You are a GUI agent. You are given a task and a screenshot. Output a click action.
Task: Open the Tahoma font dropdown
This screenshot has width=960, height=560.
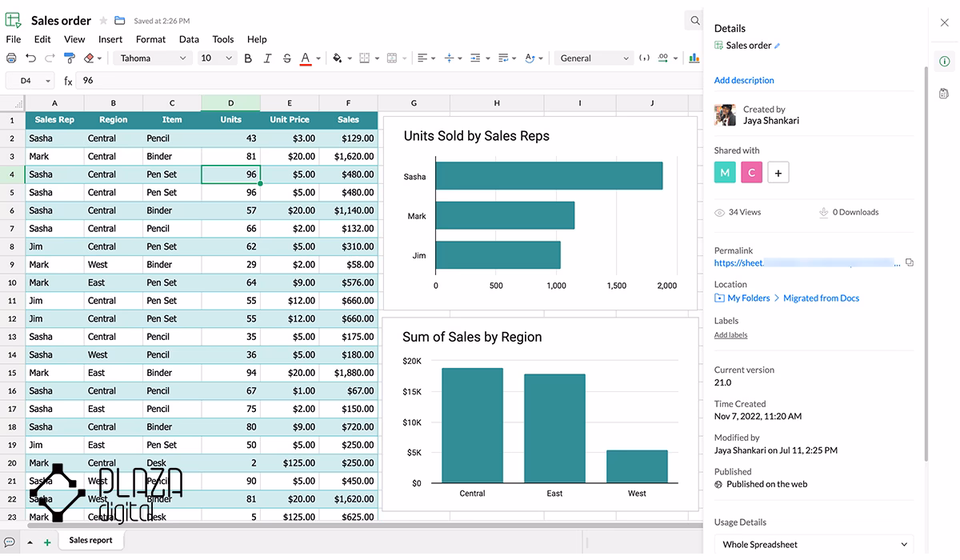pyautogui.click(x=153, y=58)
